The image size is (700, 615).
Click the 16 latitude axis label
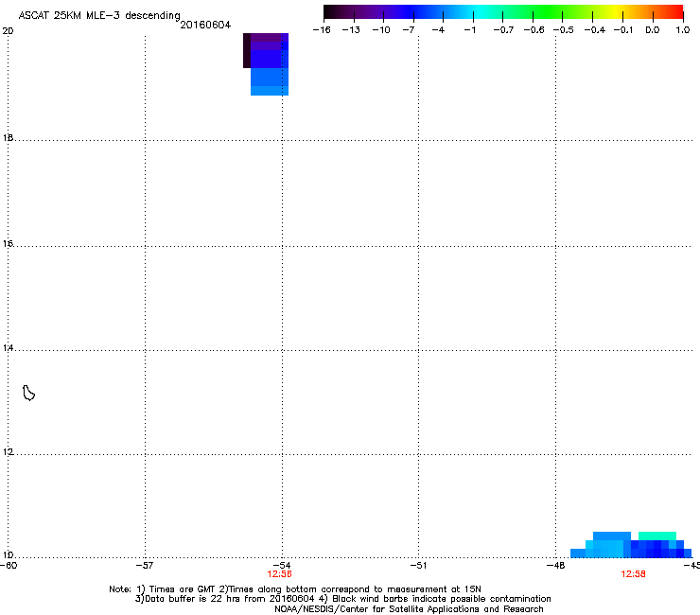tap(8, 243)
